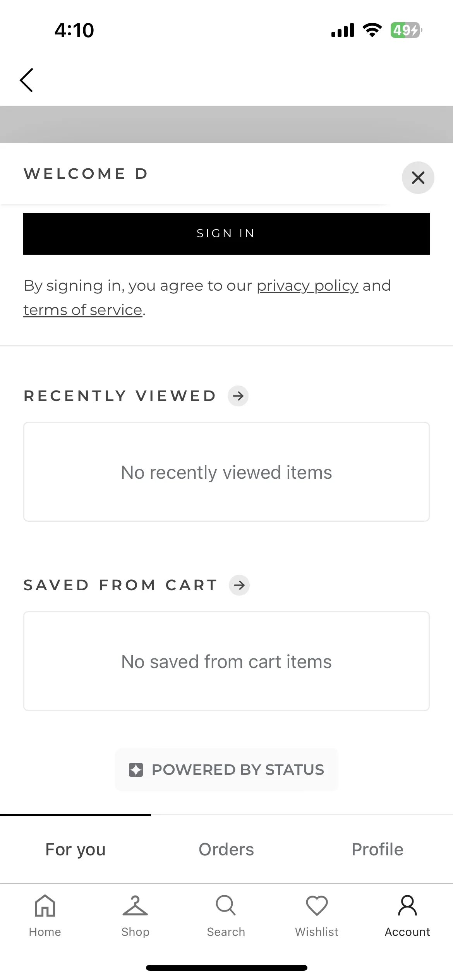Expand Saved From Cart with the arrow
453x980 pixels.
[x=239, y=585]
